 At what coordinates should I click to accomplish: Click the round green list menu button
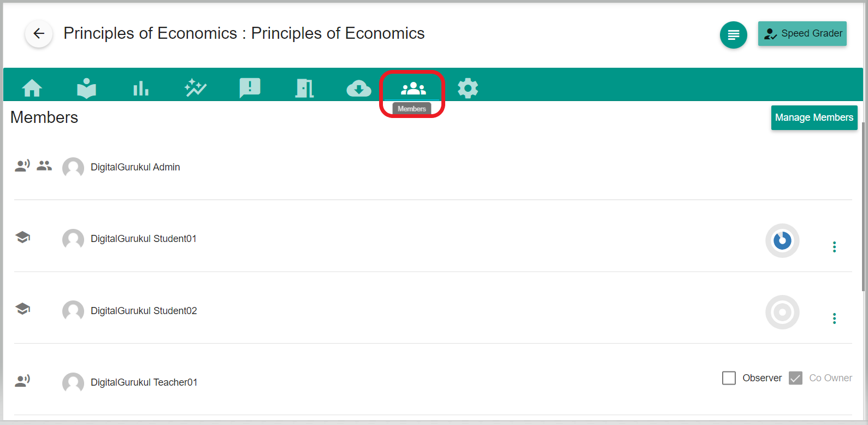[733, 35]
